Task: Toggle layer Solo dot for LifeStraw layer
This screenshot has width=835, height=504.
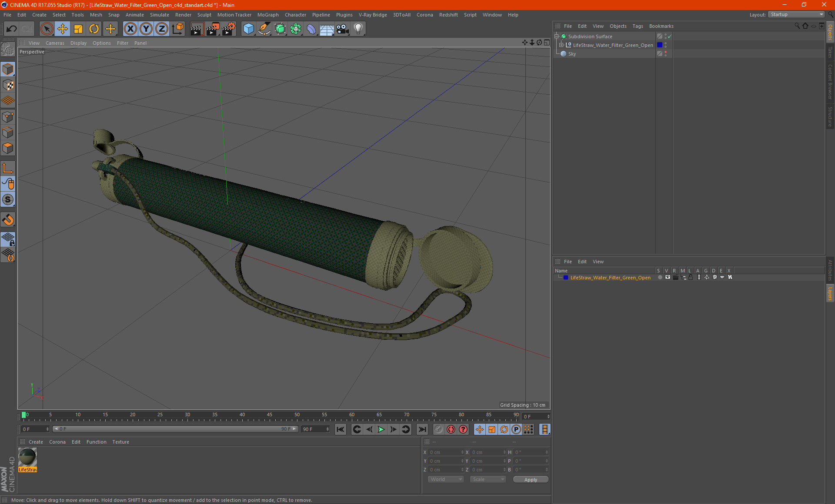Action: [660, 277]
